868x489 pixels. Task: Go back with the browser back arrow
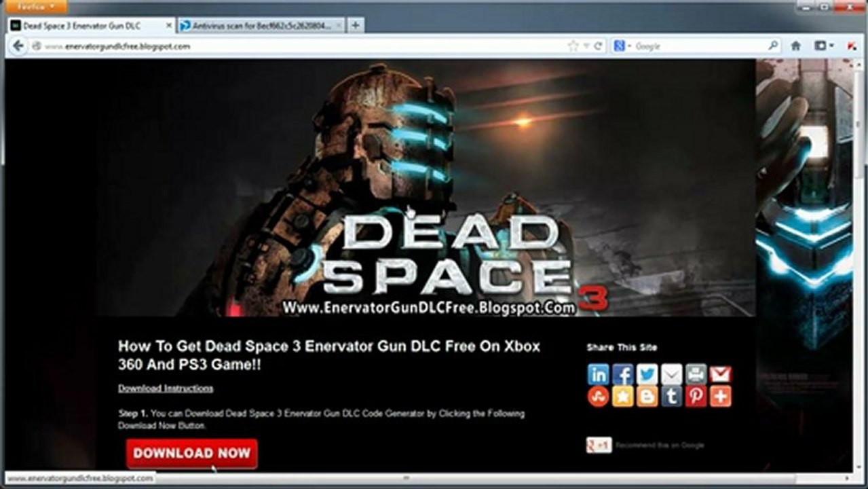tap(18, 46)
